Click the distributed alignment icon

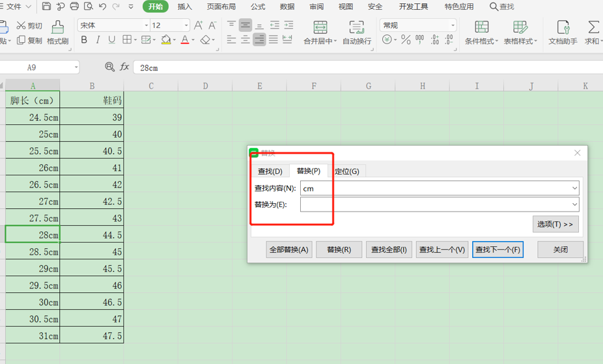pos(287,39)
